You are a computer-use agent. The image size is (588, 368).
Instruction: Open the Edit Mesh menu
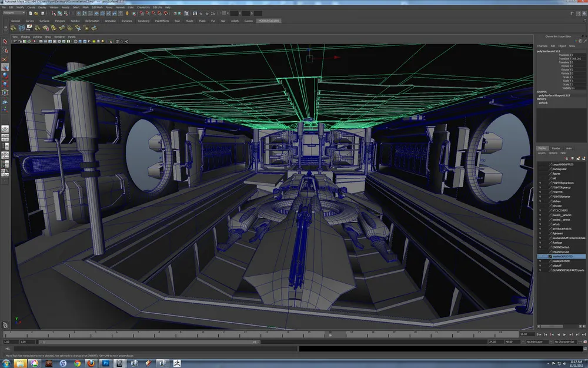point(97,7)
